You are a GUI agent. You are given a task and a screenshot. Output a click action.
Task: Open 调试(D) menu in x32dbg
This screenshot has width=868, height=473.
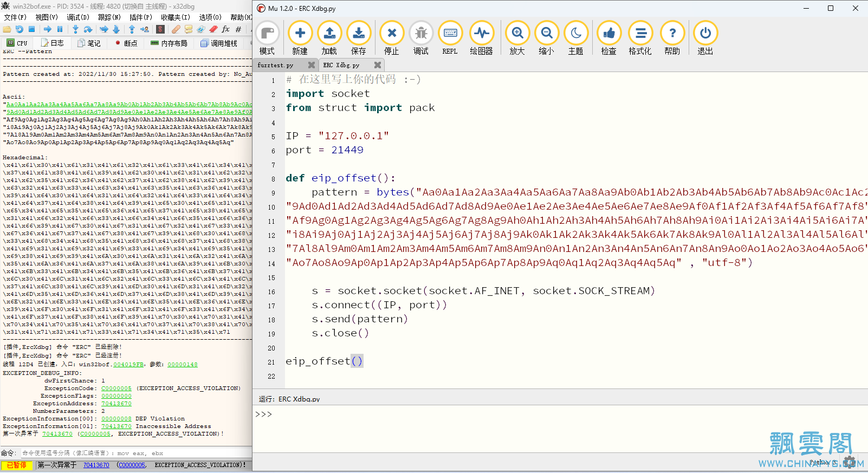click(78, 17)
